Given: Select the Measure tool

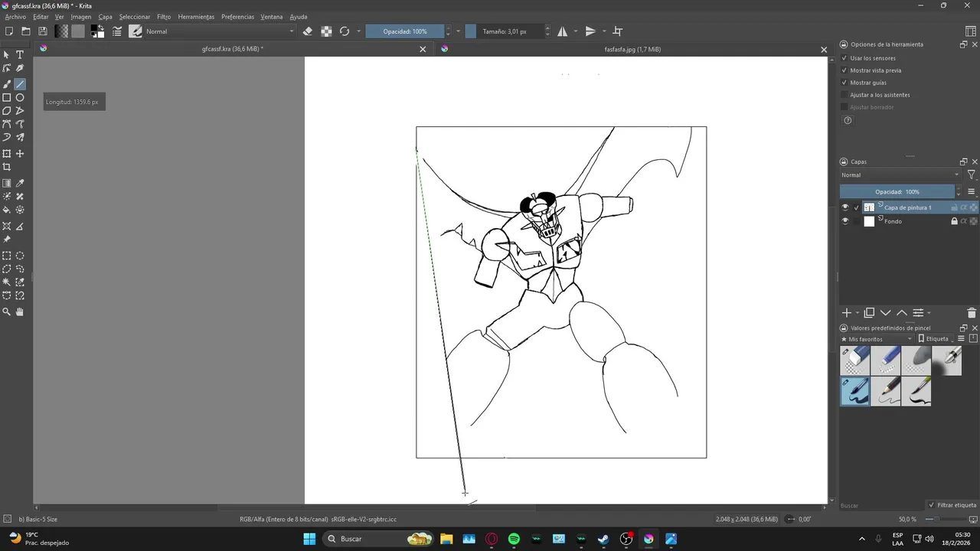Looking at the screenshot, I should click(20, 227).
